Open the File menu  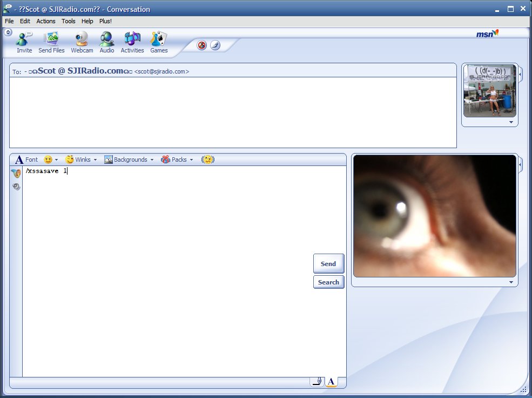point(9,21)
